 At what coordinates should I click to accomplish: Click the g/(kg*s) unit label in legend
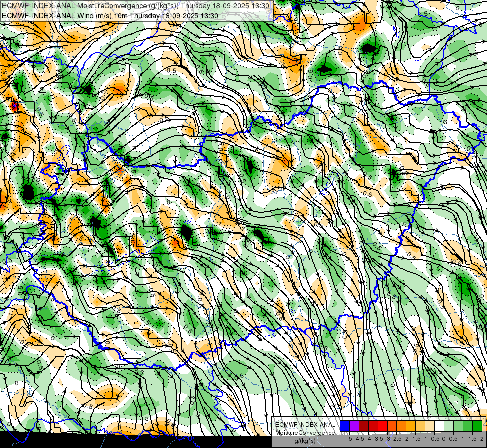click(305, 441)
